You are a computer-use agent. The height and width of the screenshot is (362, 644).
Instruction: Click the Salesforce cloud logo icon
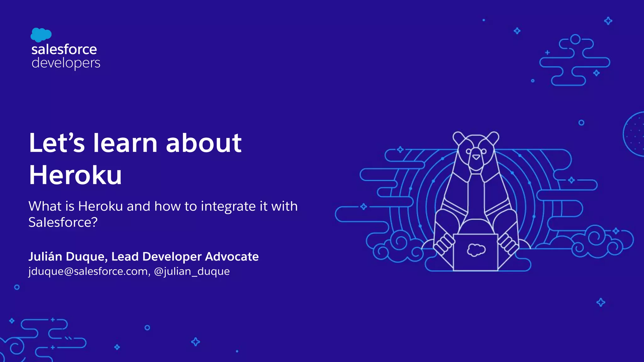(41, 35)
